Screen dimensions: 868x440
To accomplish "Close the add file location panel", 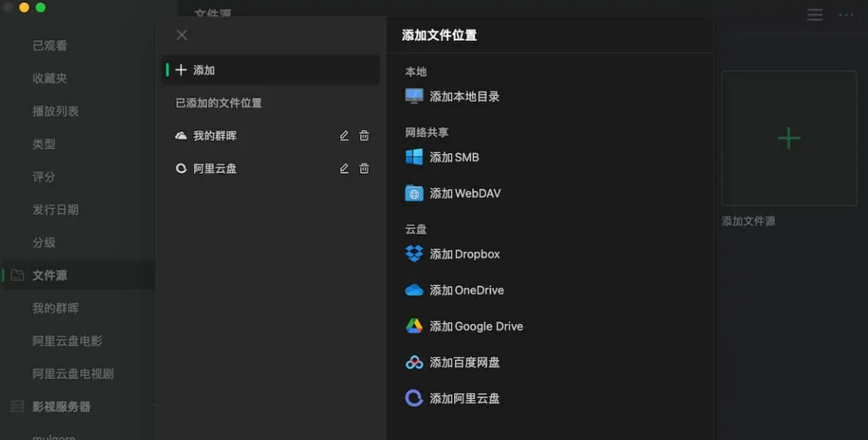I will (182, 34).
